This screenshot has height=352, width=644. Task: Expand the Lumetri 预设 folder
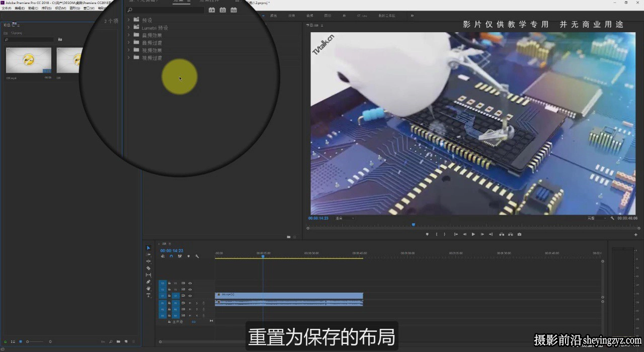point(129,28)
